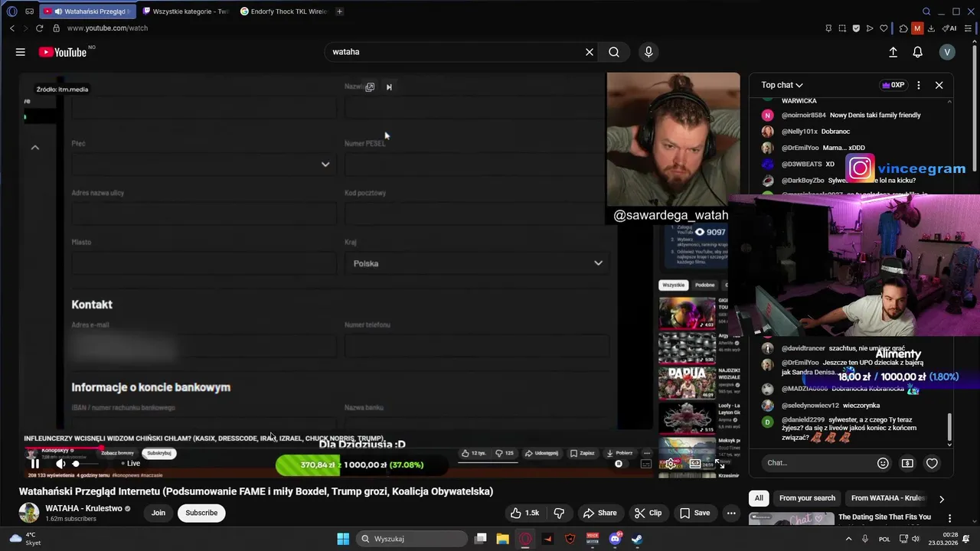Screen dimensions: 980x551
Task: Click the YouTube search magnifier button
Action: tap(614, 52)
